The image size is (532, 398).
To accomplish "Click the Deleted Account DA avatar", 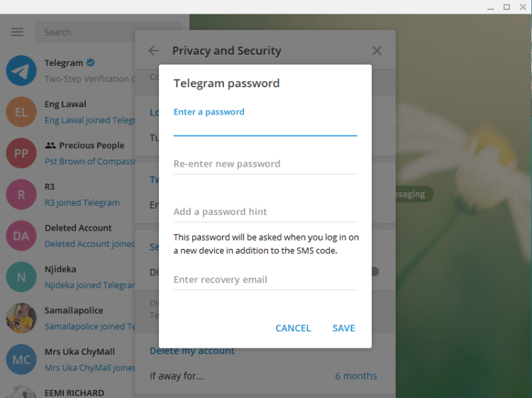I will point(21,236).
